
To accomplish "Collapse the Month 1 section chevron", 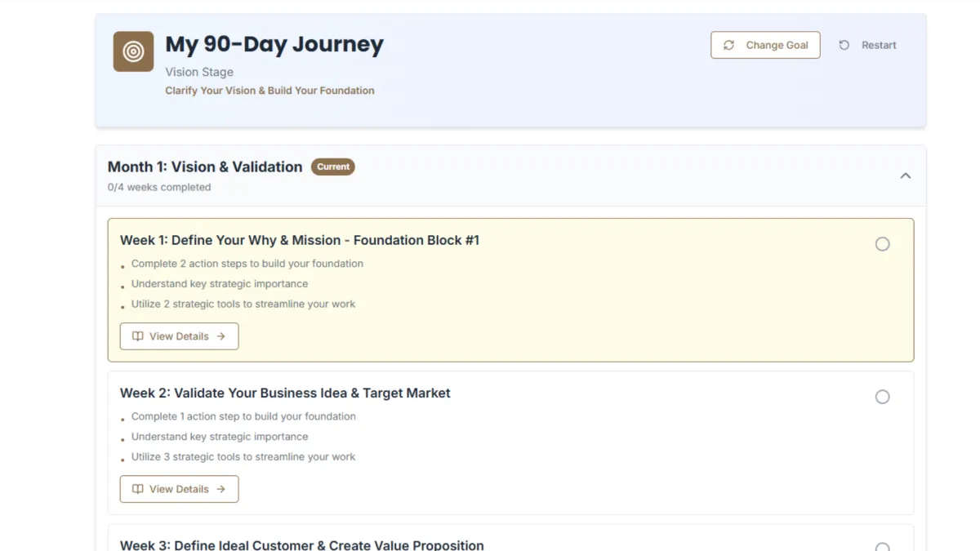I will [x=905, y=176].
